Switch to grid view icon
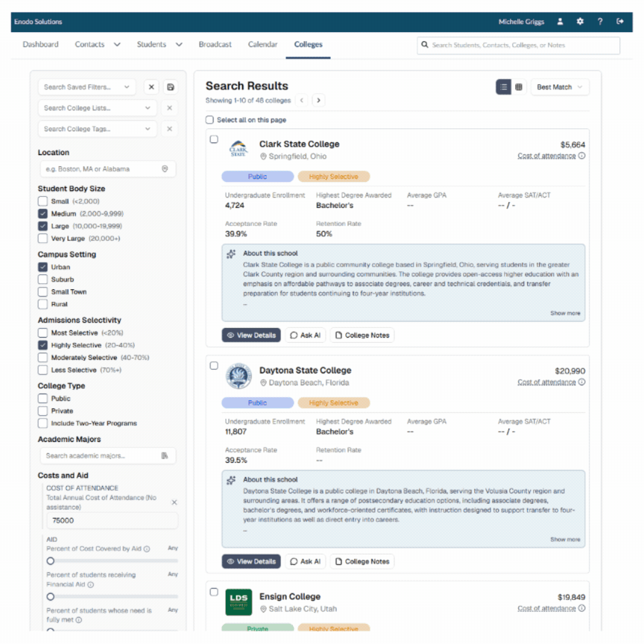The height and width of the screenshot is (644, 644). click(x=519, y=87)
